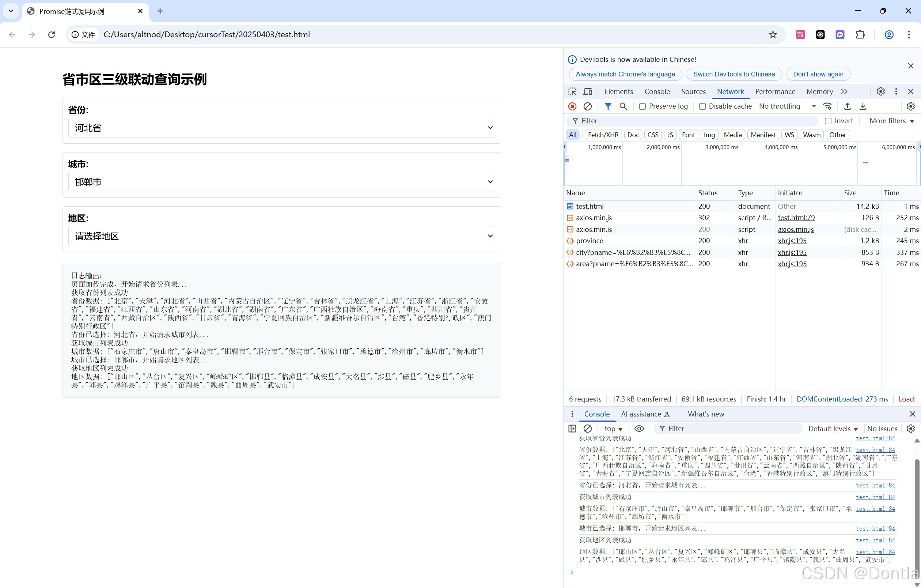
Task: Open DevTools settings gear icon
Action: (x=880, y=91)
